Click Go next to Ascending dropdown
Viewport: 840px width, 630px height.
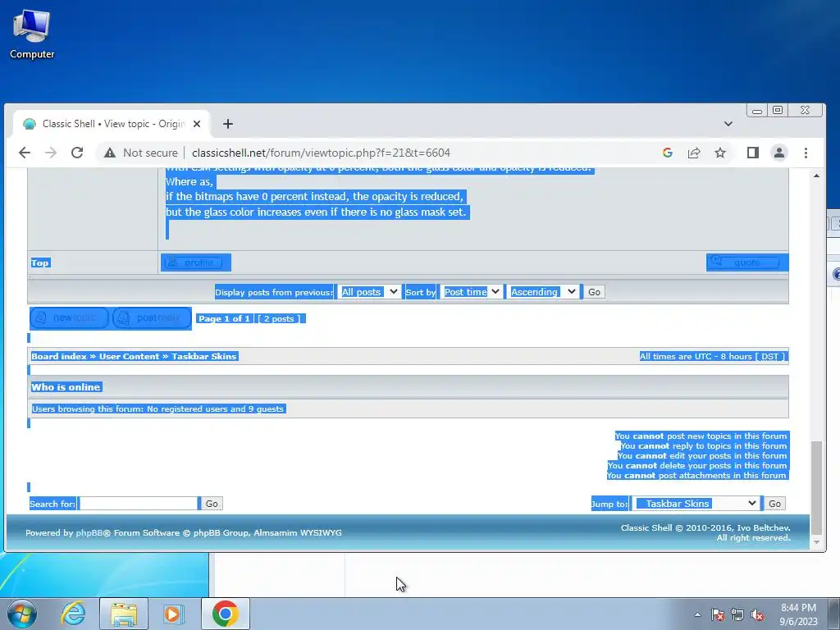coord(594,292)
